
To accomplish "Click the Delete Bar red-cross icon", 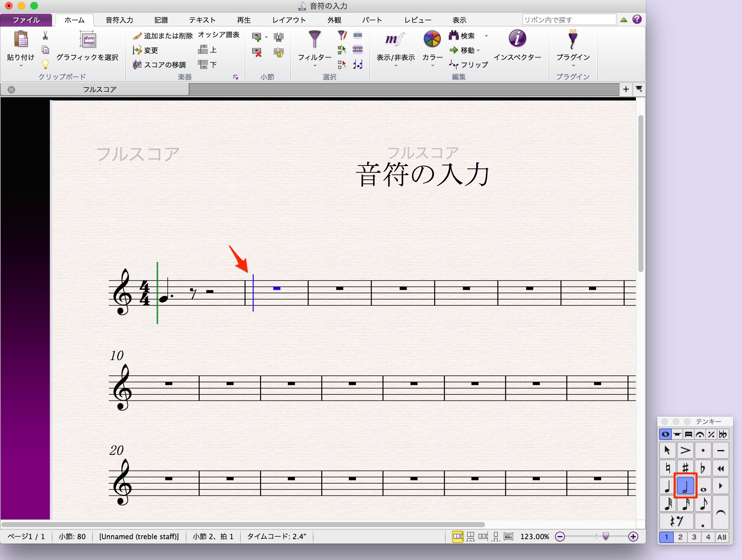I will pyautogui.click(x=257, y=52).
